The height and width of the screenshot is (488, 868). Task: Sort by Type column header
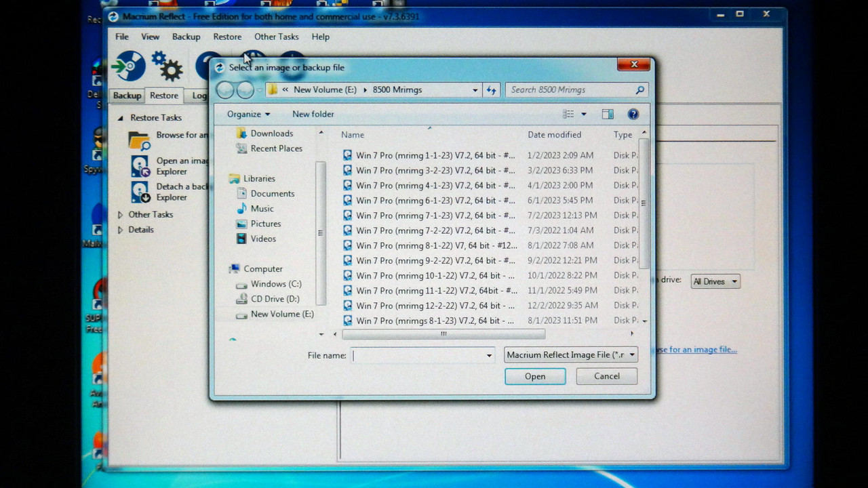[623, 134]
